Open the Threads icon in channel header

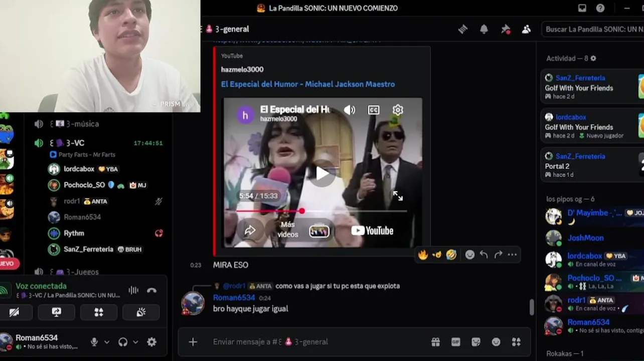point(463,29)
